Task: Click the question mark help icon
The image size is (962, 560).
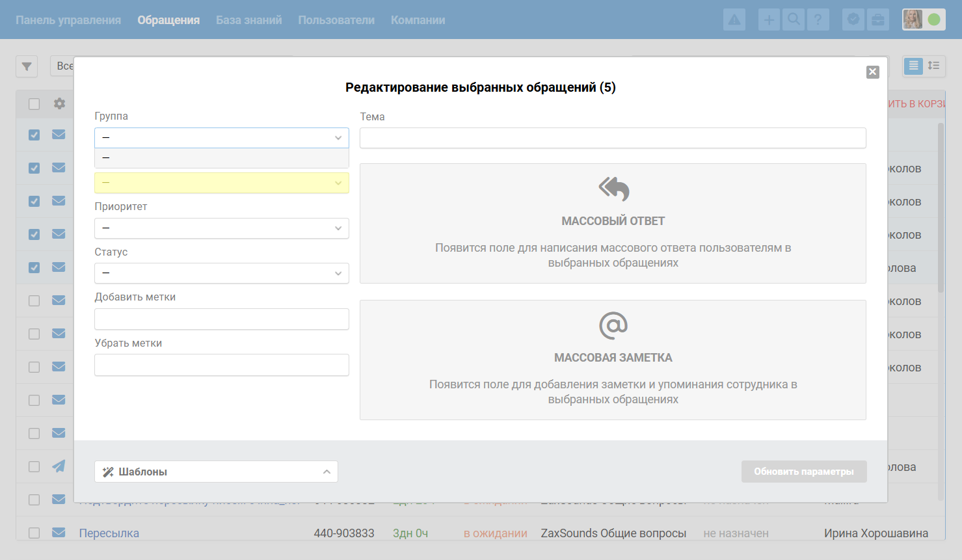Action: coord(818,20)
